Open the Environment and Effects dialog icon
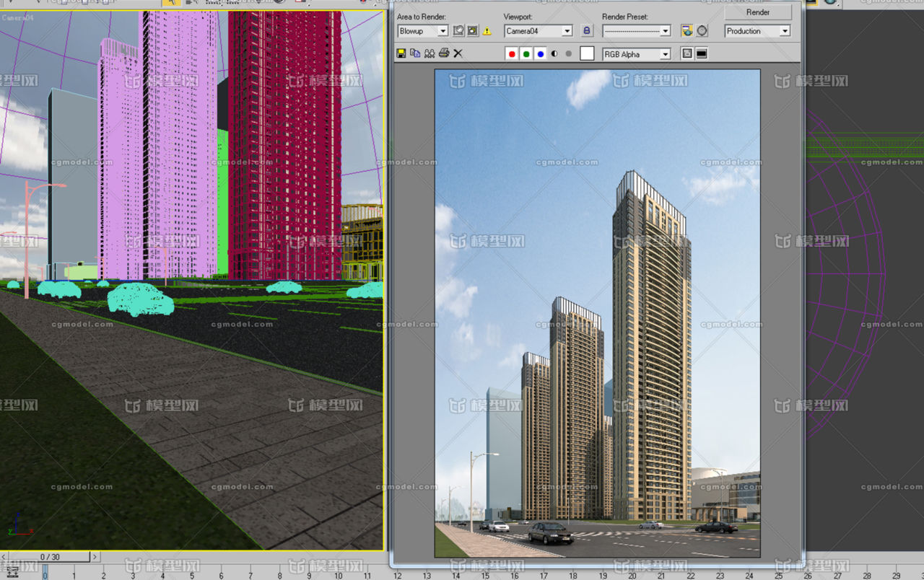The height and width of the screenshot is (580, 924). click(702, 31)
